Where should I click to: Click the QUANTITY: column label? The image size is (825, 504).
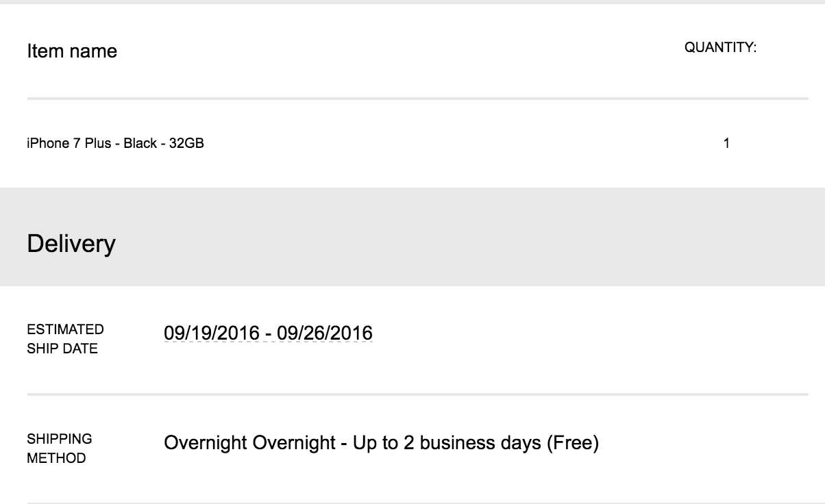(x=720, y=48)
